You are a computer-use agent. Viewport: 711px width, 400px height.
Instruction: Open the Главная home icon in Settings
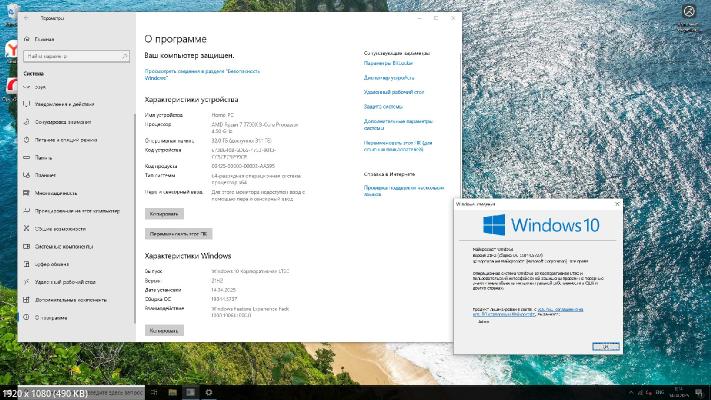tap(27, 39)
